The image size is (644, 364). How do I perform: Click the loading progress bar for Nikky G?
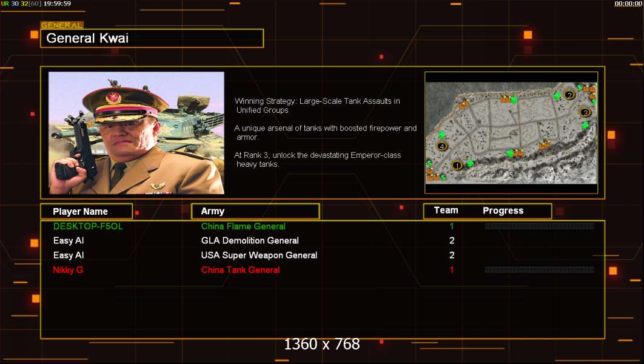pyautogui.click(x=539, y=270)
